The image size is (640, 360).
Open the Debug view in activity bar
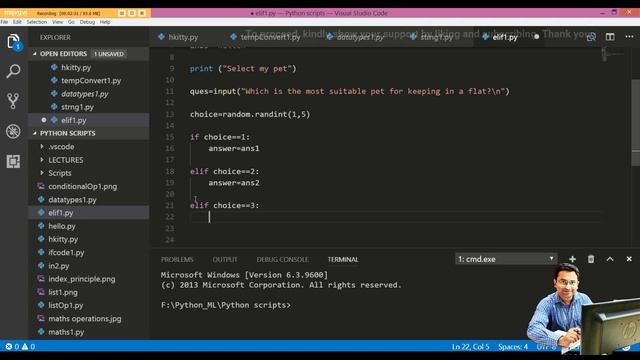point(13,131)
